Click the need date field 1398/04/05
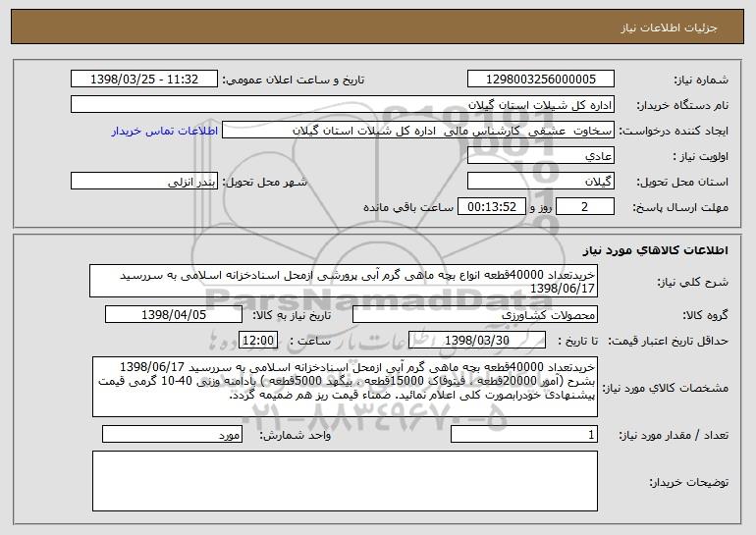This screenshot has width=756, height=535. [174, 315]
